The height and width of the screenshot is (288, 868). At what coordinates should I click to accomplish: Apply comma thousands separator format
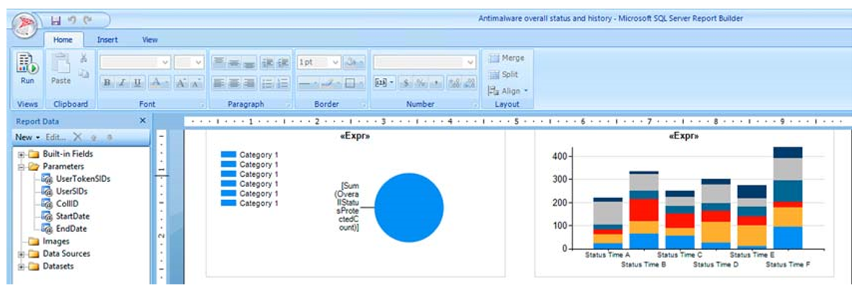tap(436, 82)
